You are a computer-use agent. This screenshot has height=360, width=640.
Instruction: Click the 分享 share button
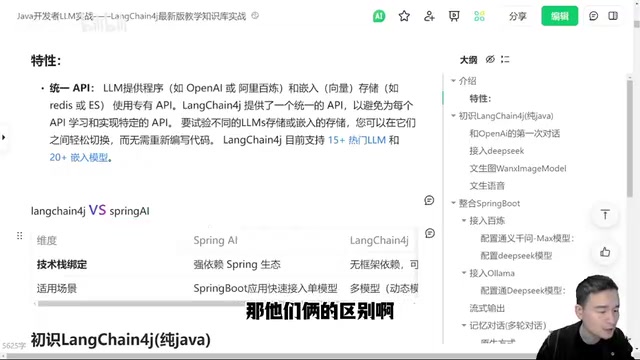[x=518, y=16]
